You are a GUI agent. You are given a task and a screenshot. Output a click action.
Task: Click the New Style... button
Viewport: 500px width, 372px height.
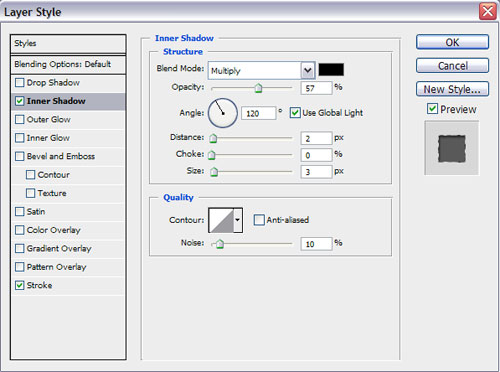pyautogui.click(x=452, y=89)
